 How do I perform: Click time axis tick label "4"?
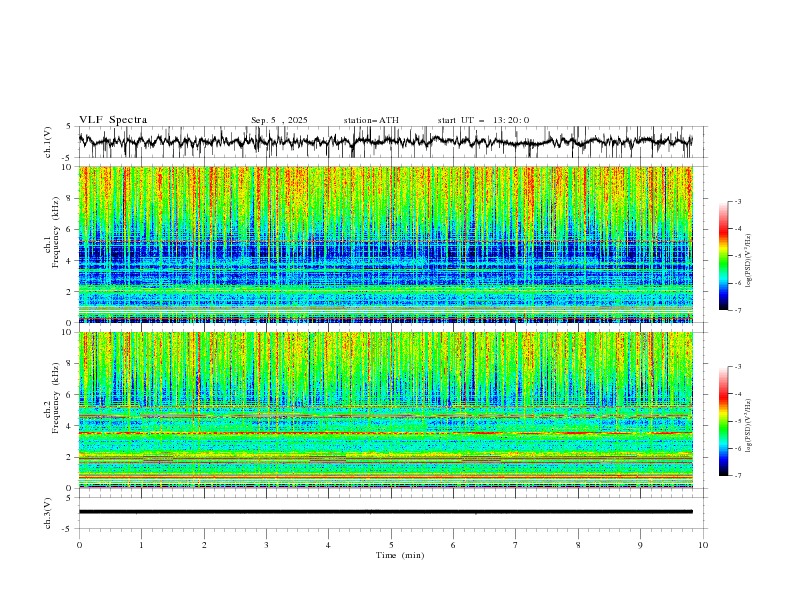point(328,545)
